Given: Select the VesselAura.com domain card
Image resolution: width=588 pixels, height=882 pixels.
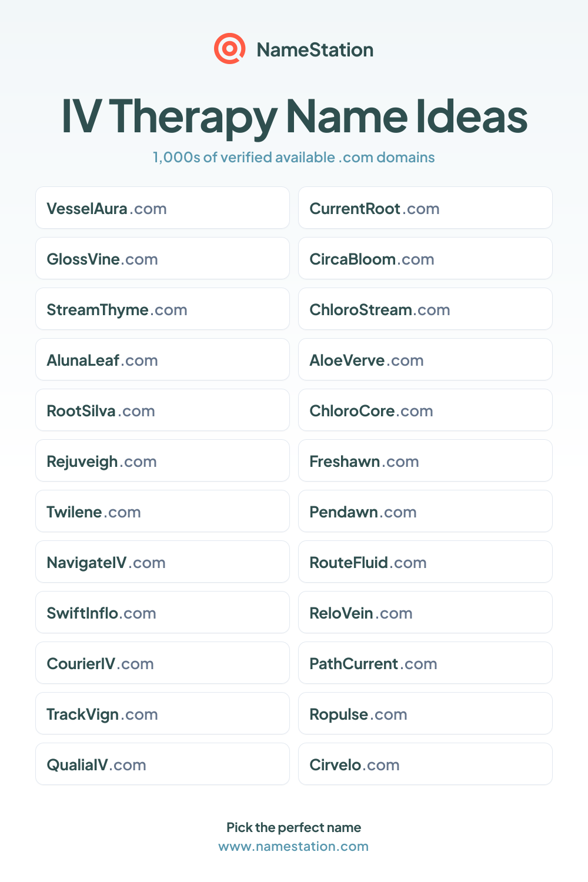Looking at the screenshot, I should [162, 208].
